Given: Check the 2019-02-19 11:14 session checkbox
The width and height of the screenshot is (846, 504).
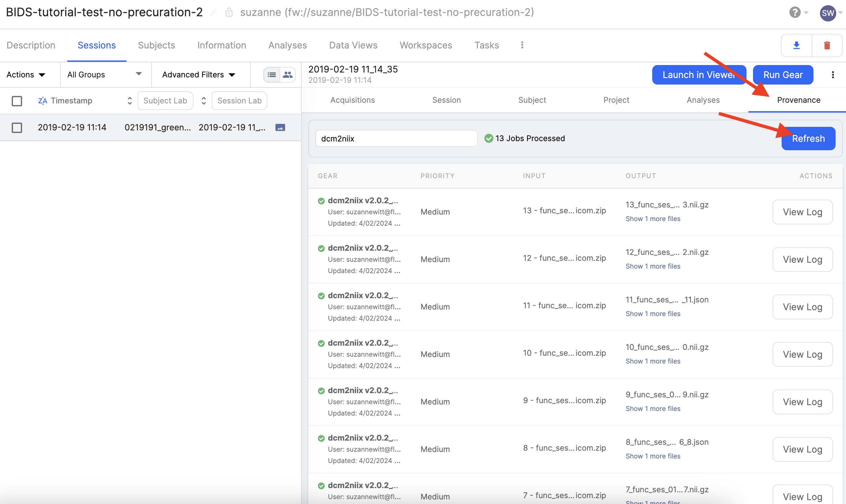Looking at the screenshot, I should coord(17,128).
